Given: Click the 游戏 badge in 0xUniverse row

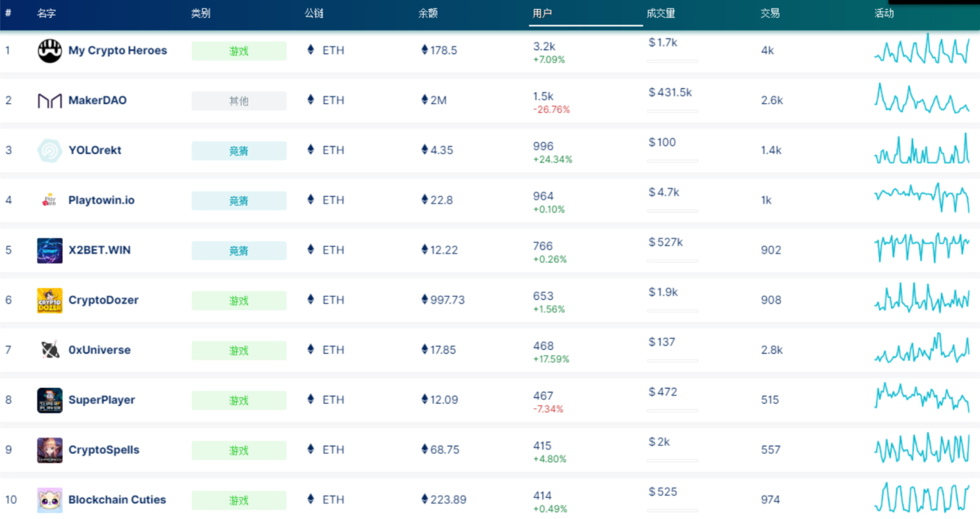Looking at the screenshot, I should tap(239, 351).
